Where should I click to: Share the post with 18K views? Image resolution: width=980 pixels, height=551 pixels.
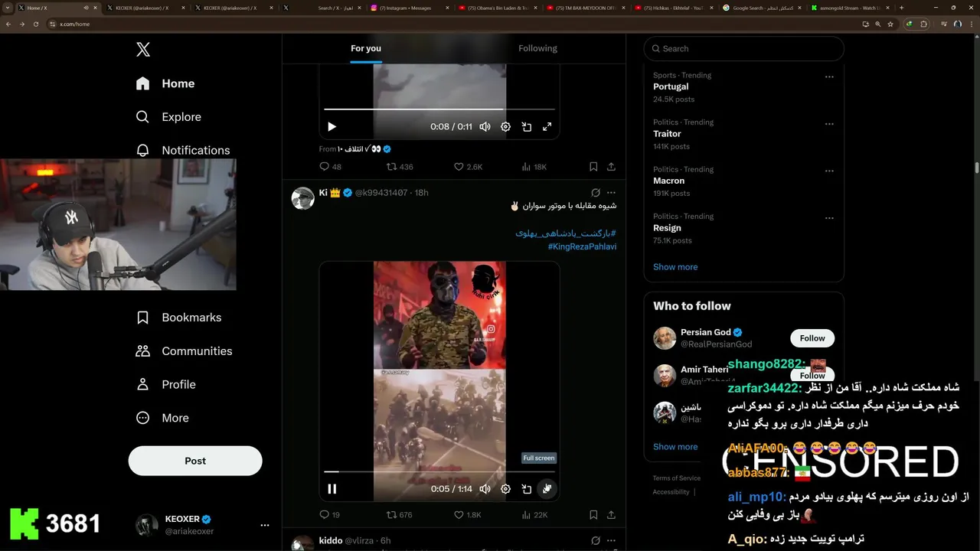[x=611, y=167]
